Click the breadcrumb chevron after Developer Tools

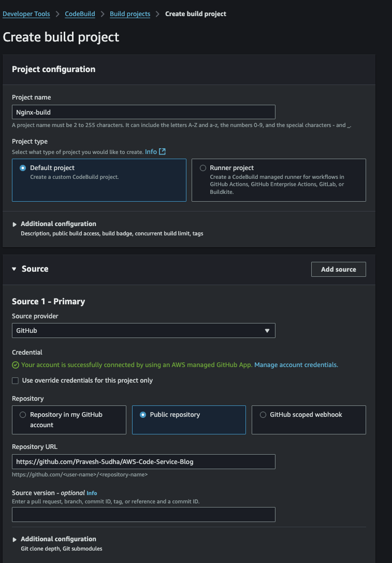coord(57,14)
